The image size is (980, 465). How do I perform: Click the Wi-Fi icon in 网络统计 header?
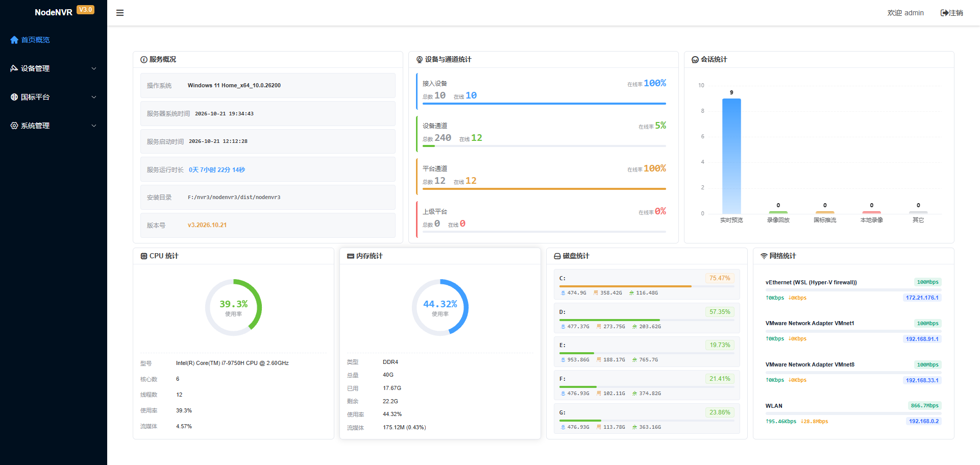764,256
